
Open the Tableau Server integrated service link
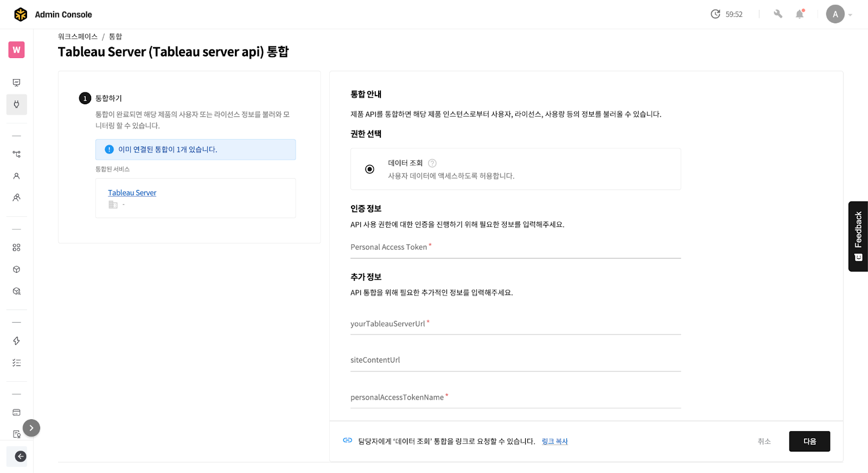tap(132, 193)
